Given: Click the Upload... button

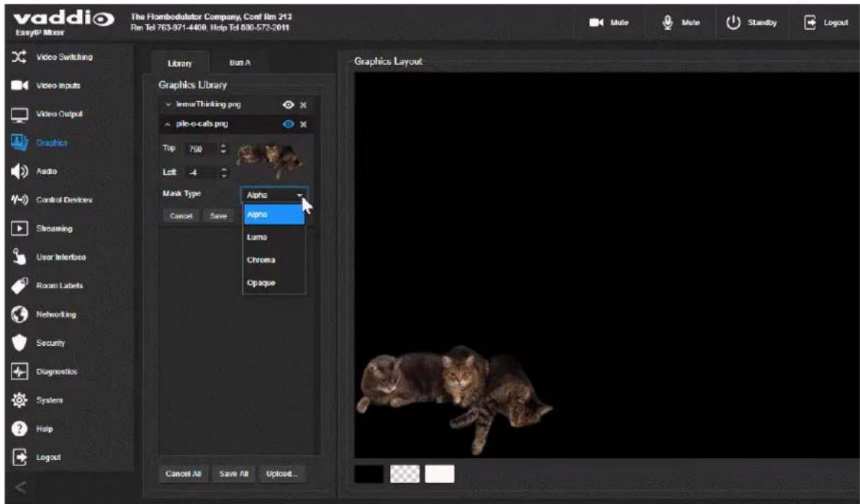Looking at the screenshot, I should coord(282,474).
